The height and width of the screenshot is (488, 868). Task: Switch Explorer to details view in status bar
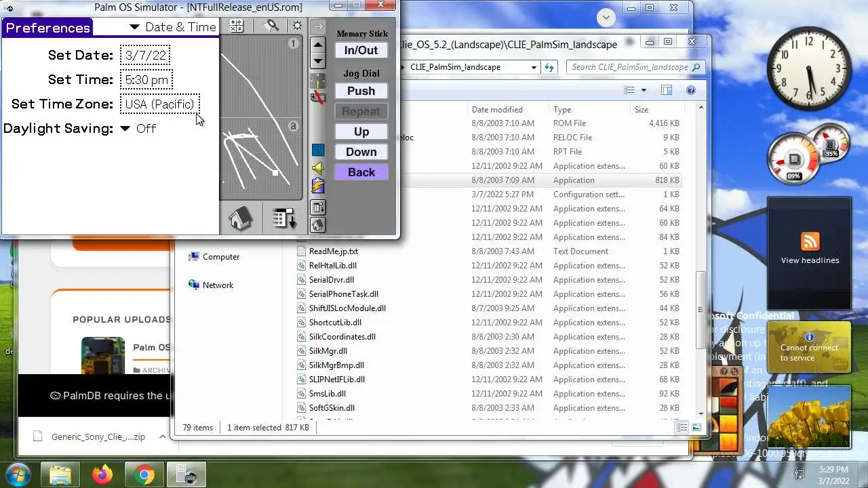[x=682, y=427]
